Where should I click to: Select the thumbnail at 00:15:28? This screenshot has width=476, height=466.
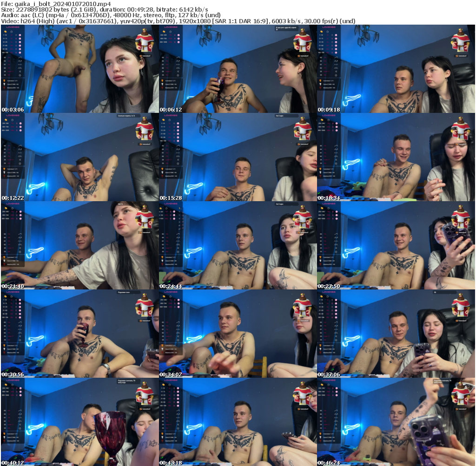[238, 157]
